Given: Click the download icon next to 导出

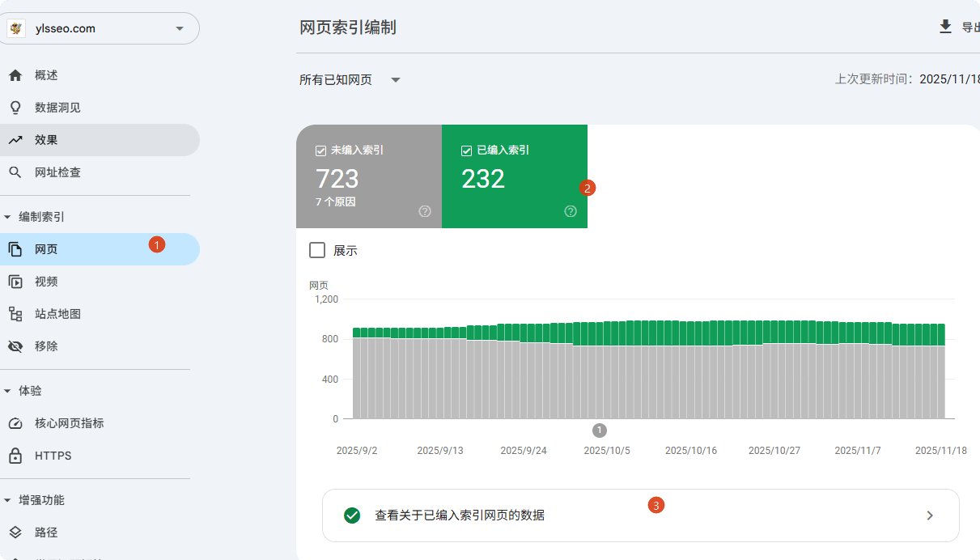Looking at the screenshot, I should pyautogui.click(x=945, y=27).
